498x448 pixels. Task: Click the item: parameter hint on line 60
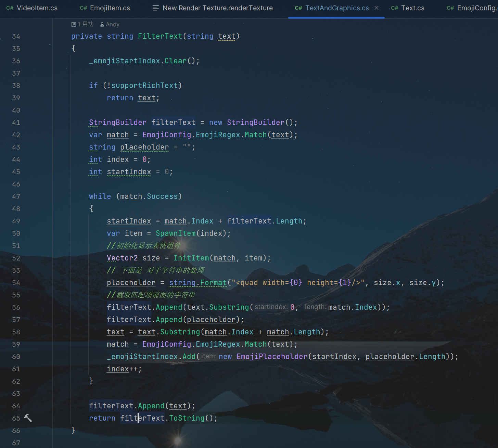(208, 356)
